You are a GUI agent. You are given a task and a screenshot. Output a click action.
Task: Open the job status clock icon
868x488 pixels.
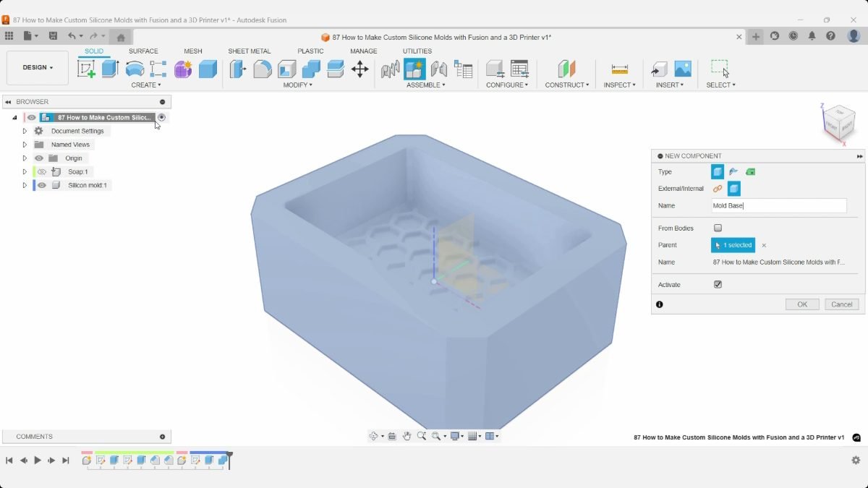pos(793,36)
